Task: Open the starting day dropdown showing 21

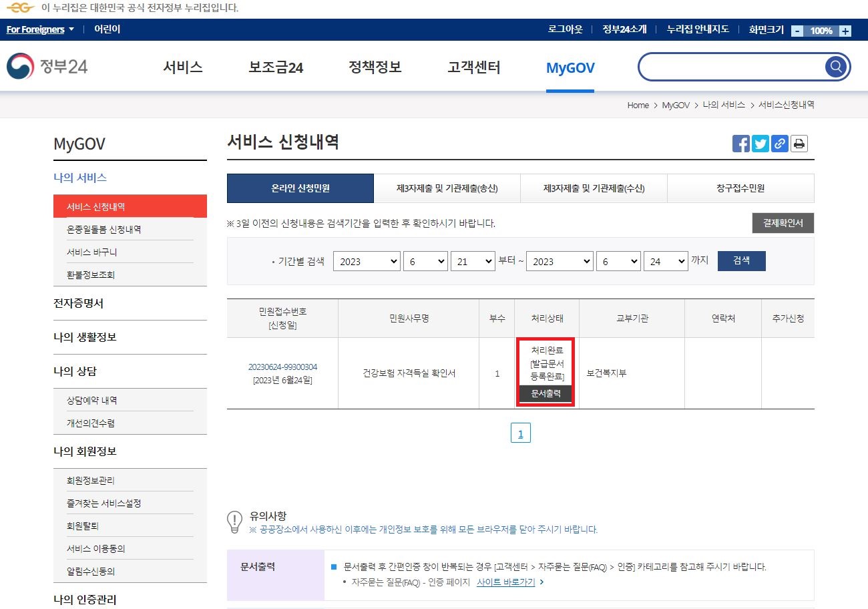Action: point(473,261)
